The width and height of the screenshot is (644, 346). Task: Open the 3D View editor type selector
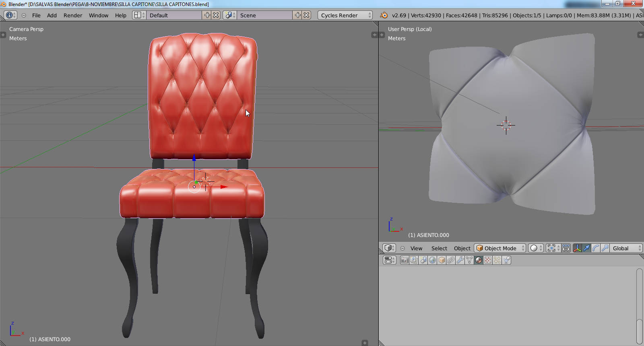click(389, 248)
